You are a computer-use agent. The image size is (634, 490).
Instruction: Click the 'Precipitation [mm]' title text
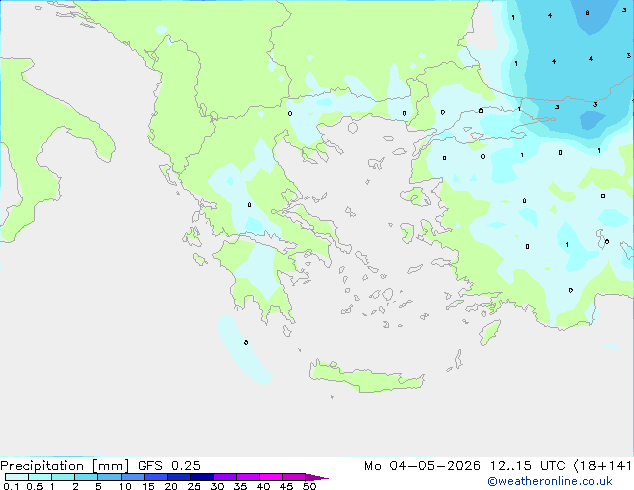click(65, 466)
